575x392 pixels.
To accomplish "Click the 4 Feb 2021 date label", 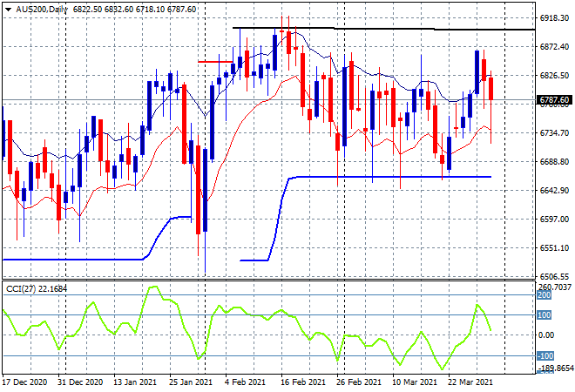I will tap(246, 382).
